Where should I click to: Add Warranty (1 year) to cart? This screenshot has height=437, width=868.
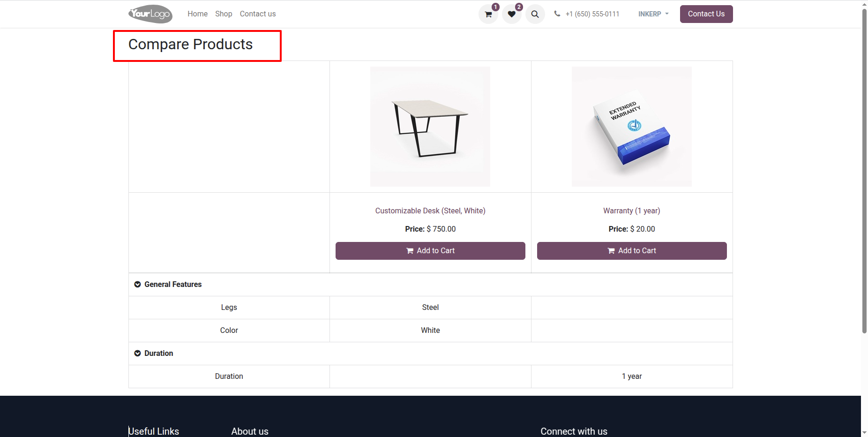632,251
